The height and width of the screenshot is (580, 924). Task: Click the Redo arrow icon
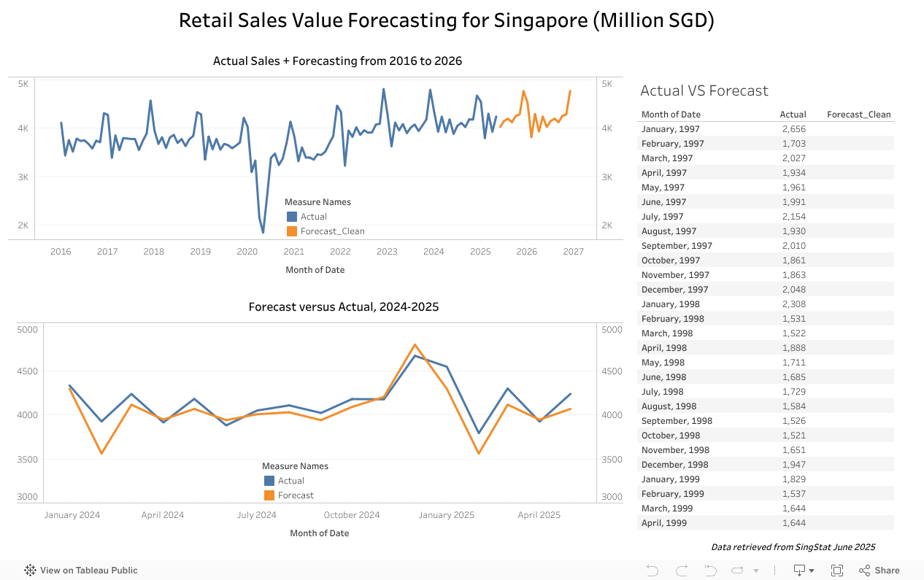pos(682,571)
